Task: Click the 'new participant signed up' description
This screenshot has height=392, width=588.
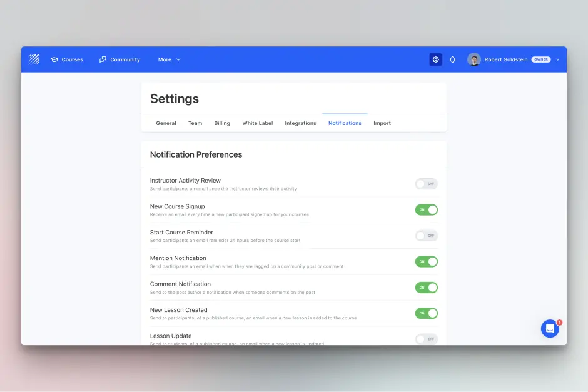Action: (230, 214)
